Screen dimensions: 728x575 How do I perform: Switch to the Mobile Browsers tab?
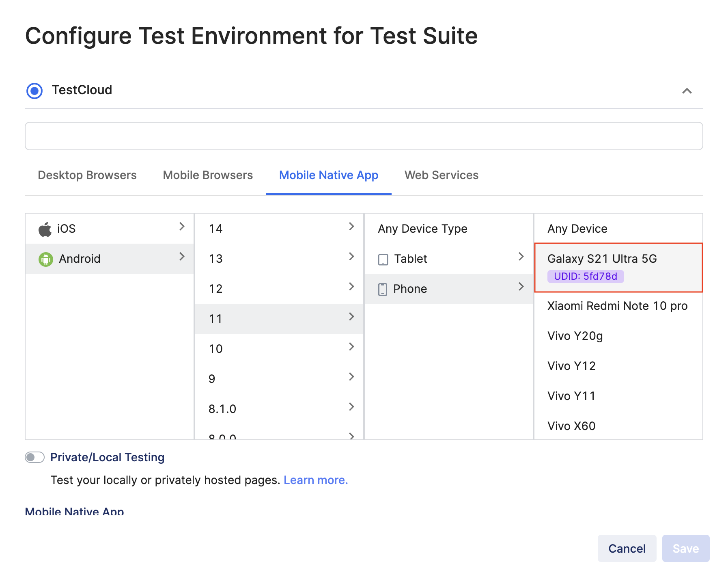[207, 175]
